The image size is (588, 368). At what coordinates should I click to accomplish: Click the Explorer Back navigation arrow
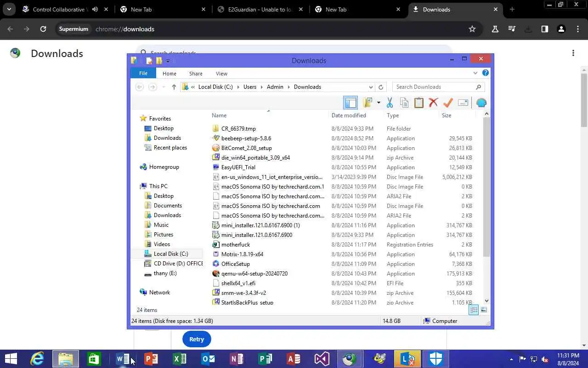[140, 87]
